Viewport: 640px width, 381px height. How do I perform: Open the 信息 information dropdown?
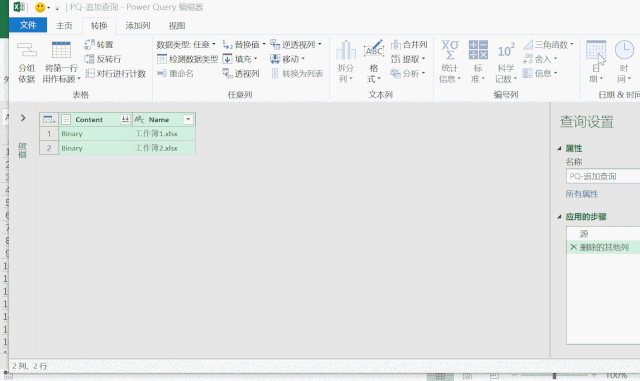pos(540,74)
